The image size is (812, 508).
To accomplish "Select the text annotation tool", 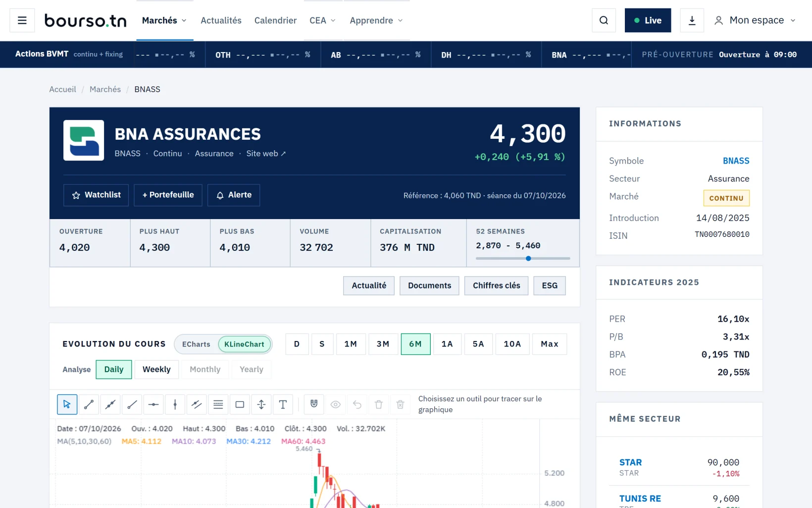I will pyautogui.click(x=283, y=404).
